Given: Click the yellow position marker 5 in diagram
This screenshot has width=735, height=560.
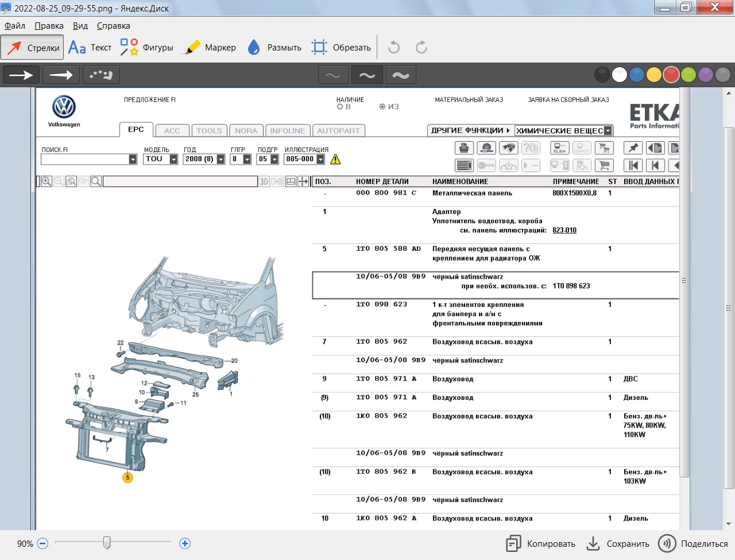Looking at the screenshot, I should click(x=127, y=477).
